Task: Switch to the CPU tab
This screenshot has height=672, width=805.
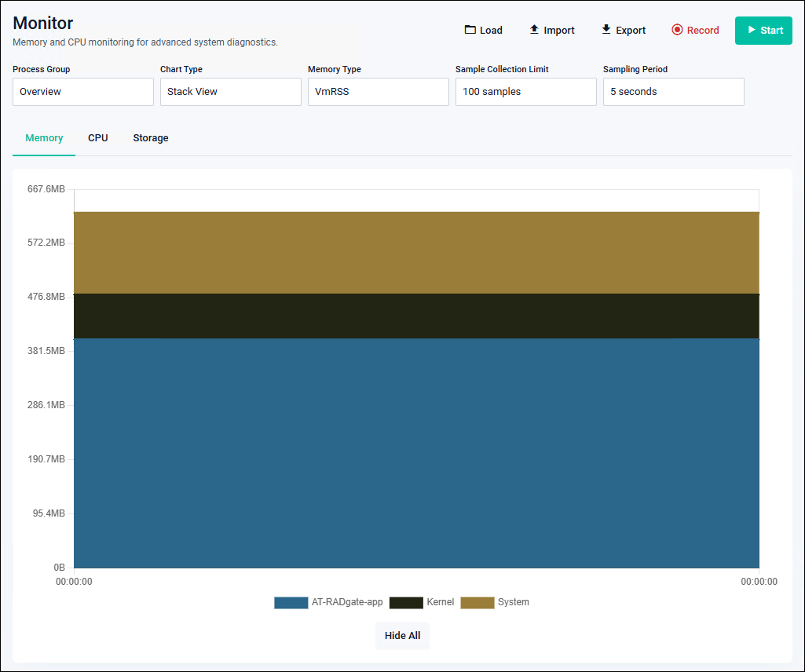Action: [98, 138]
